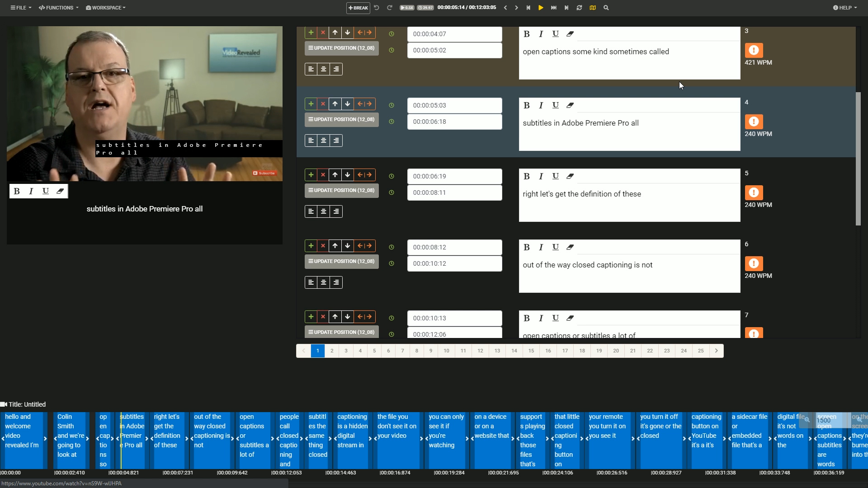Image resolution: width=868 pixels, height=488 pixels.
Task: Clear formatting with eraser in caption 6 editor
Action: (570, 247)
